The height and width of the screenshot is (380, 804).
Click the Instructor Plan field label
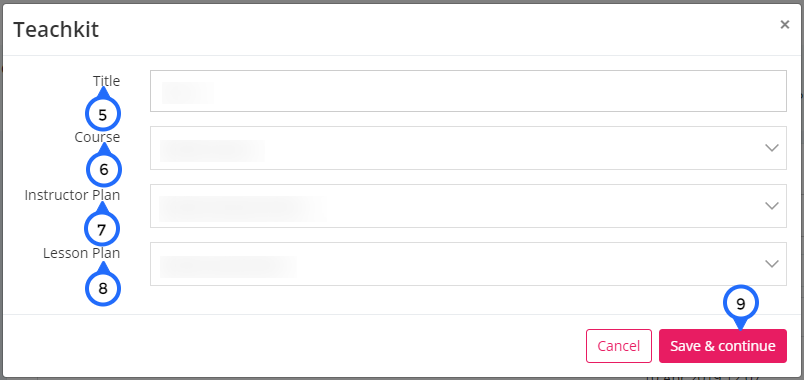[x=72, y=195]
